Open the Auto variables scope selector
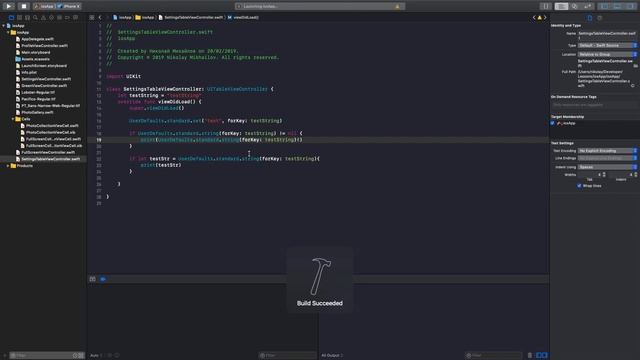 coord(97,356)
